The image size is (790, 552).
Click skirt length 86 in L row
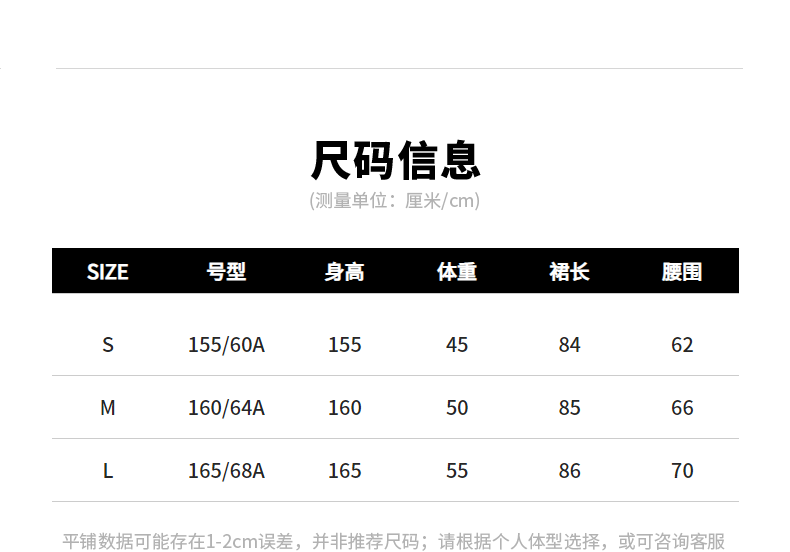[569, 471]
